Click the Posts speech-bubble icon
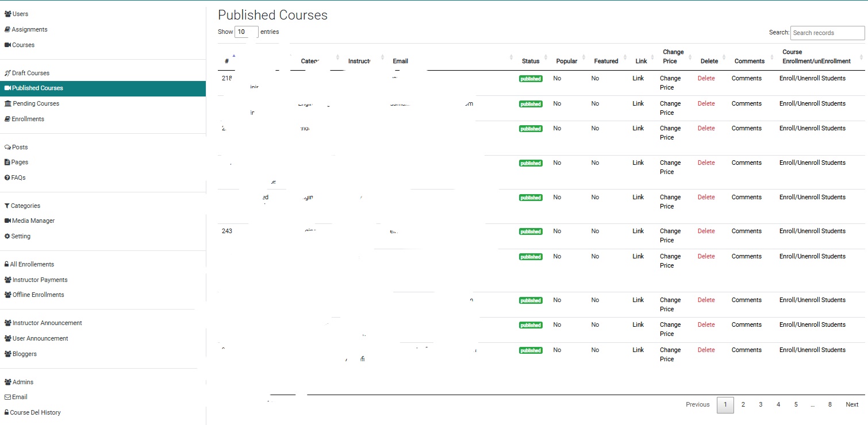 click(7, 147)
